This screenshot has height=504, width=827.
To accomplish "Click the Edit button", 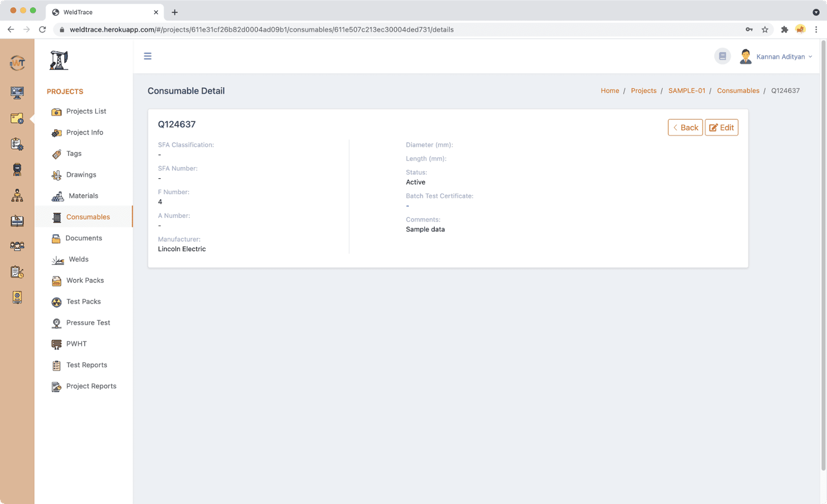I will (722, 128).
